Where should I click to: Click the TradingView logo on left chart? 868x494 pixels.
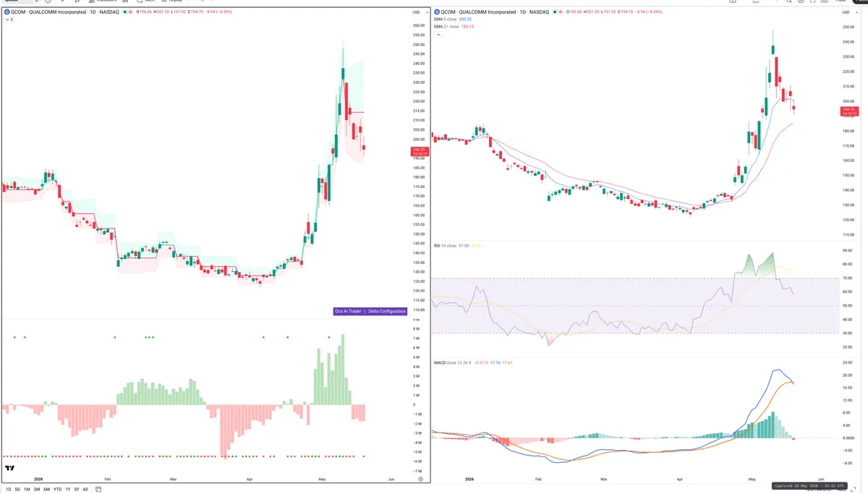coord(9,468)
